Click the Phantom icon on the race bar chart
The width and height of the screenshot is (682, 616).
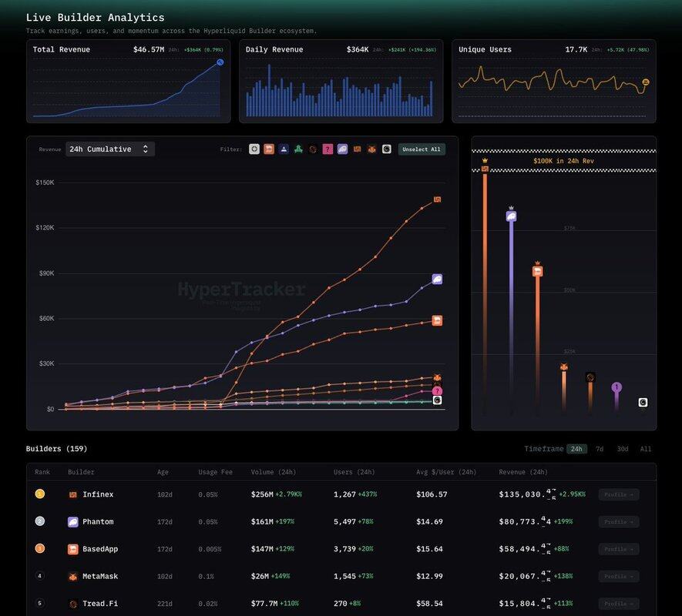click(510, 217)
